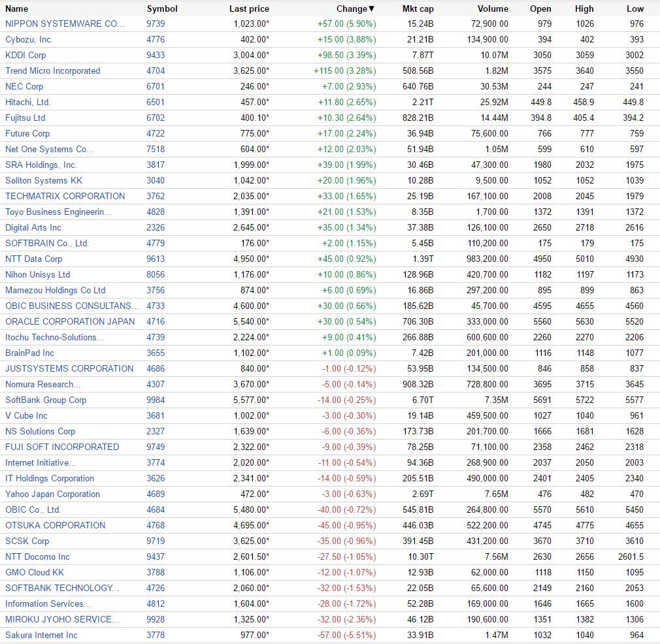The height and width of the screenshot is (644, 660).
Task: Open the Cybozu, Inc. stock page
Action: click(x=29, y=40)
